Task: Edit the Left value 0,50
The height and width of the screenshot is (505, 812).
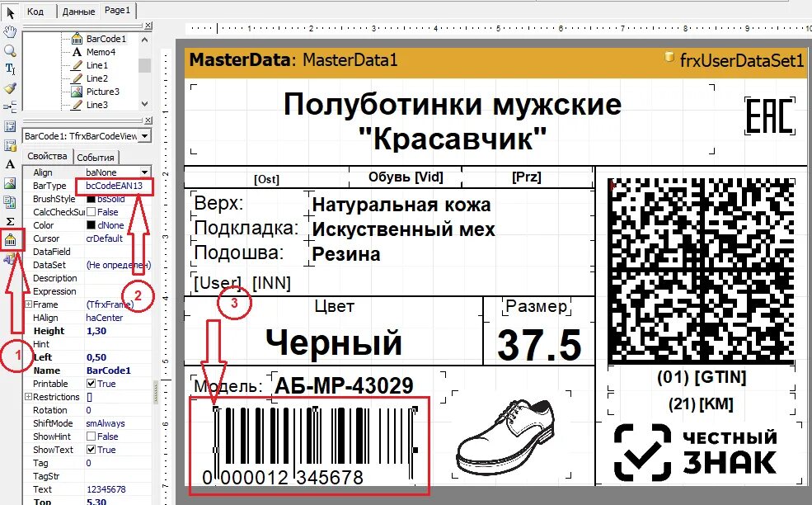Action: tap(118, 357)
